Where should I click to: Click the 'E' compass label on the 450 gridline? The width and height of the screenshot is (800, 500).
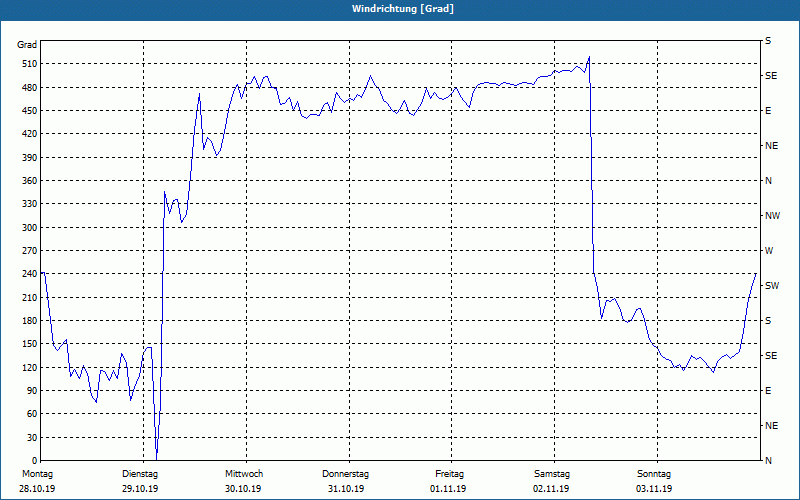click(768, 111)
